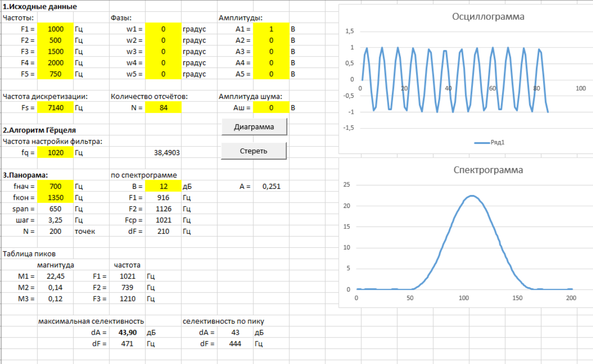This screenshot has height=364, width=593.
Task: Select the M1 magnitude cell 22,45
Action: (x=55, y=276)
